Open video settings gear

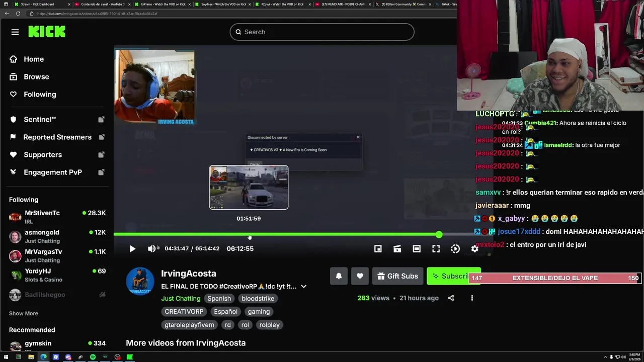pos(474,248)
